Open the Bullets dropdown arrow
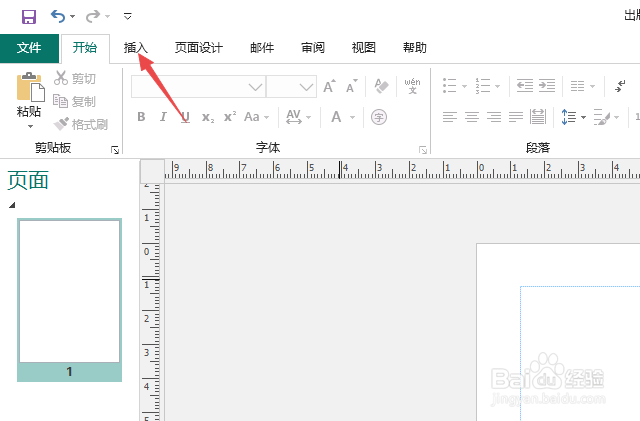640x421 pixels. [x=464, y=86]
